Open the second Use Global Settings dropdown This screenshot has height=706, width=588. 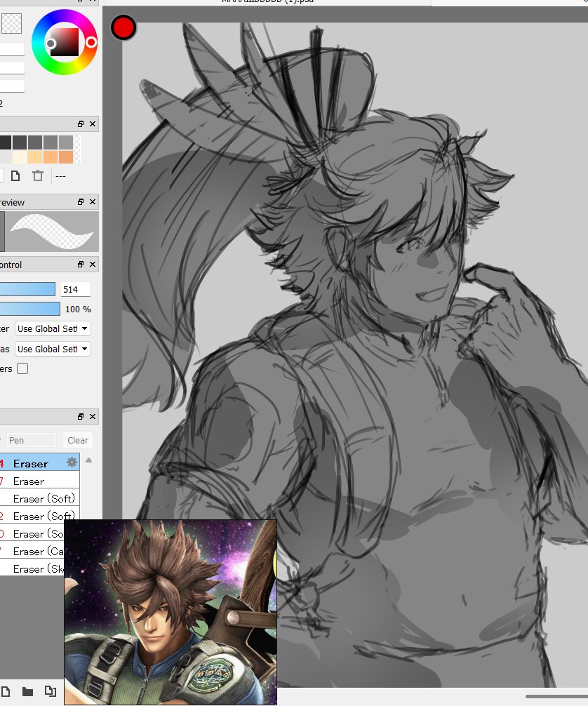(52, 349)
